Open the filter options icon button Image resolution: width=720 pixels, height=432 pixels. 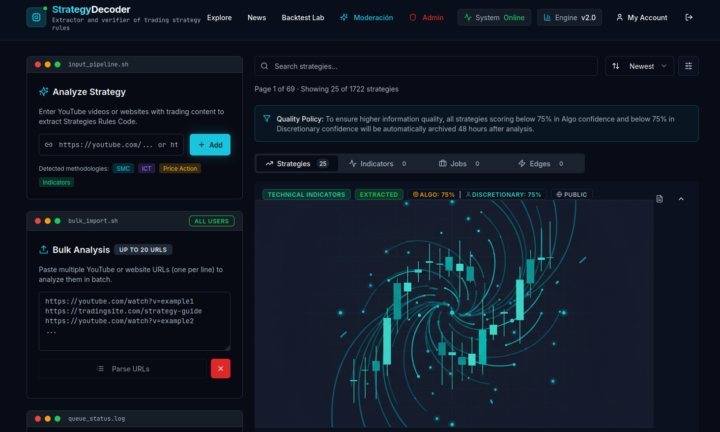[x=688, y=66]
